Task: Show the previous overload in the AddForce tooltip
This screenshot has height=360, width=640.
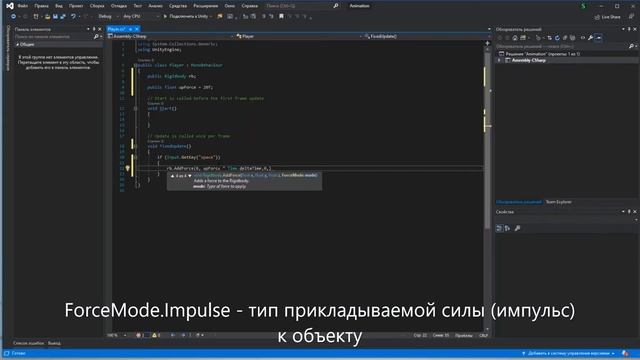Action: point(172,176)
